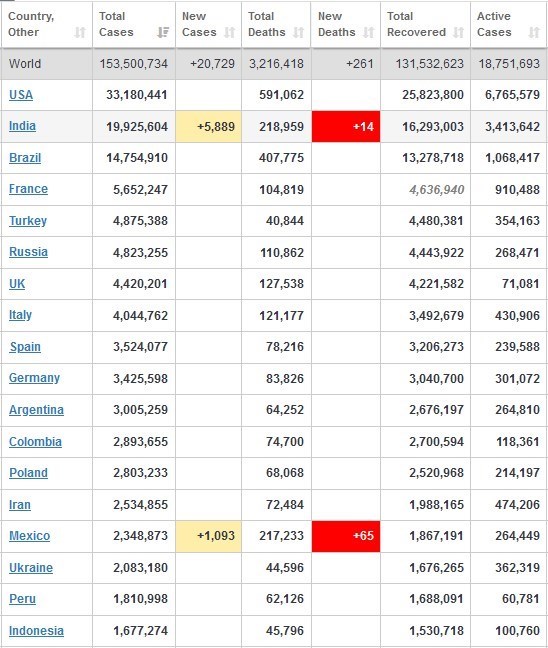
Task: Click the Active Cases column header
Action: click(x=508, y=24)
